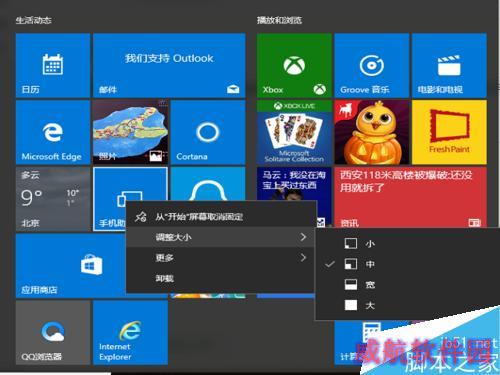
Task: Open the 马云 news tile
Action: tap(294, 184)
